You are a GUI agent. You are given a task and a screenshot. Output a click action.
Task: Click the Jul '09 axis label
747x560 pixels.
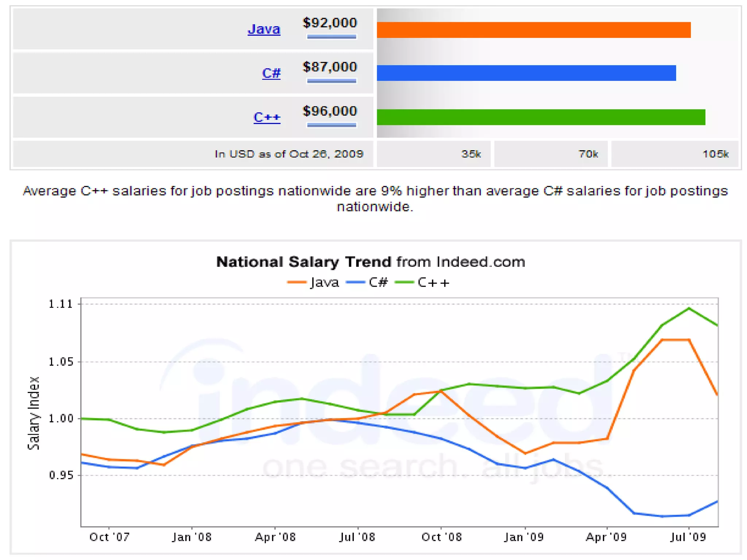[688, 537]
